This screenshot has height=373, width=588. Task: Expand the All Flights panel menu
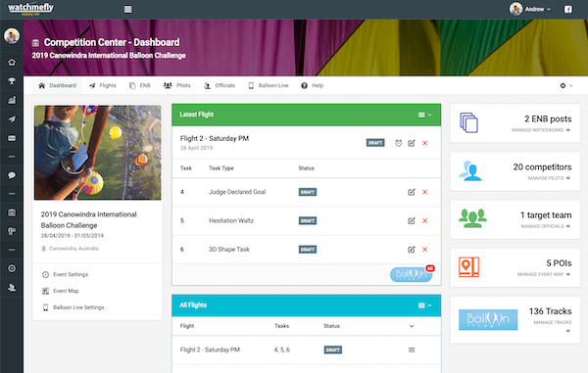click(425, 305)
